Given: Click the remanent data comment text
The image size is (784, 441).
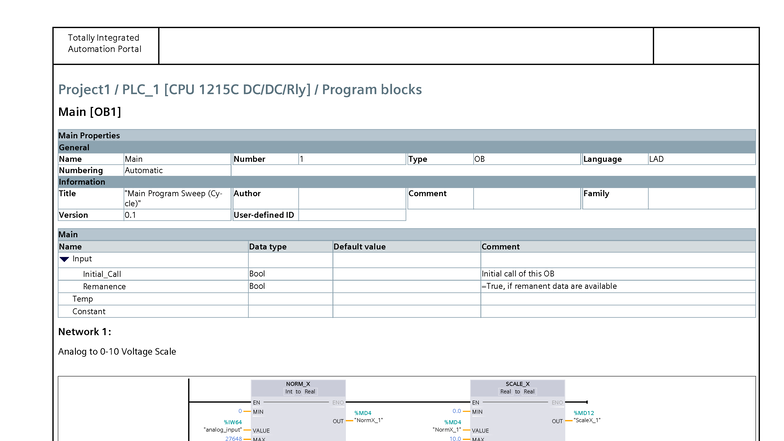Looking at the screenshot, I should [x=550, y=286].
